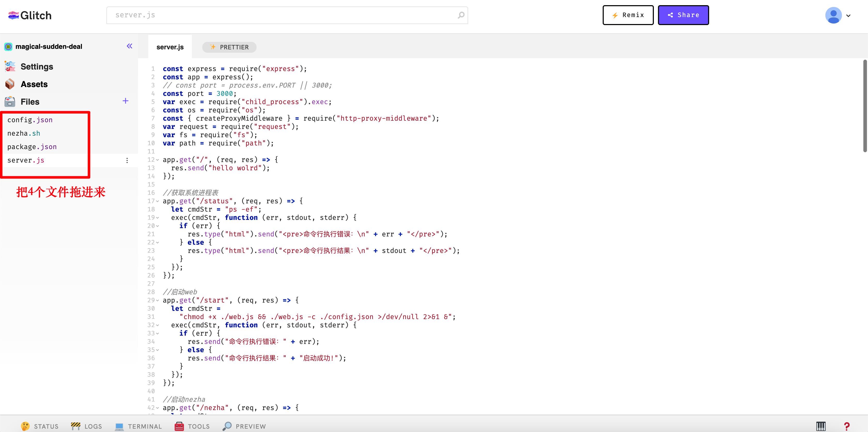This screenshot has height=432, width=868.
Task: Open server.js file options menu
Action: 127,160
